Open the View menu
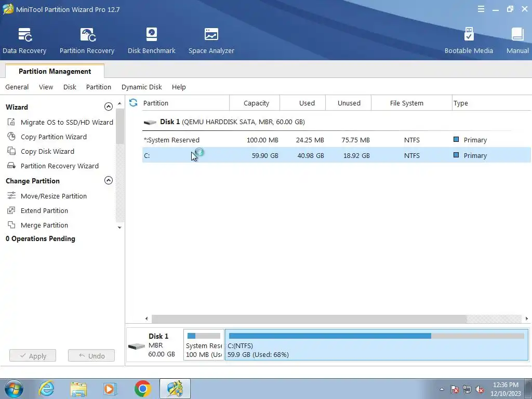The width and height of the screenshot is (532, 399). click(46, 87)
